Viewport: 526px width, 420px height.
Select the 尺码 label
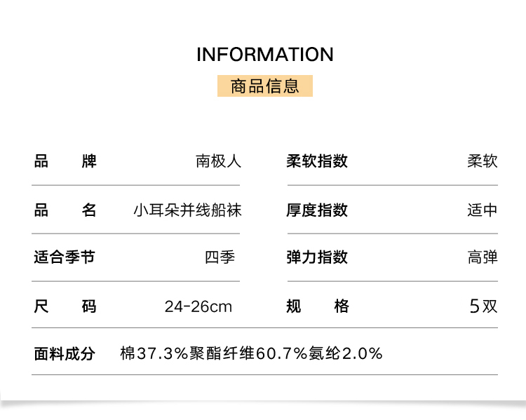pyautogui.click(x=65, y=306)
